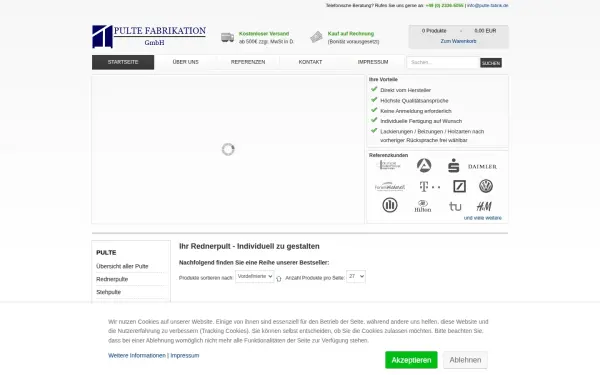Click the Allianz logo
600x375 pixels.
coord(390,205)
